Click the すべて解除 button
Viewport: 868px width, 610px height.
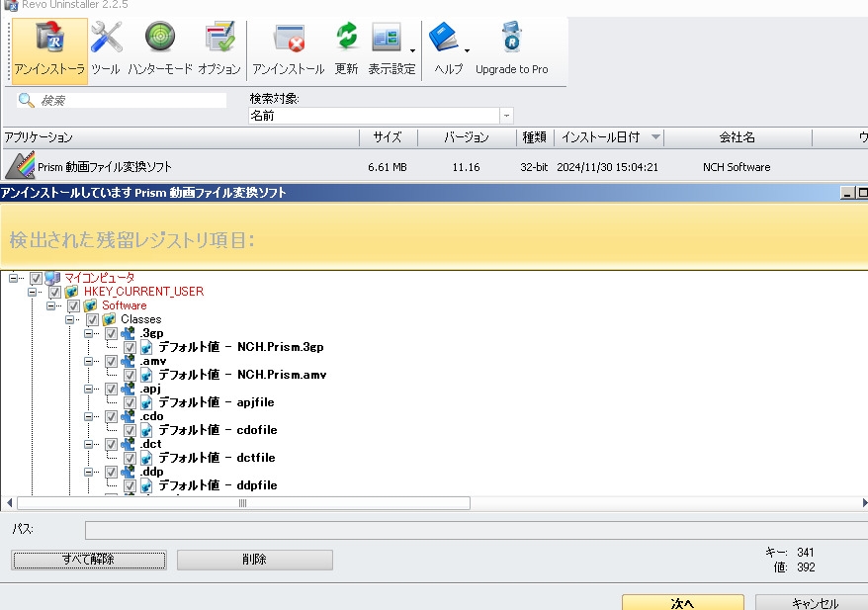[89, 560]
